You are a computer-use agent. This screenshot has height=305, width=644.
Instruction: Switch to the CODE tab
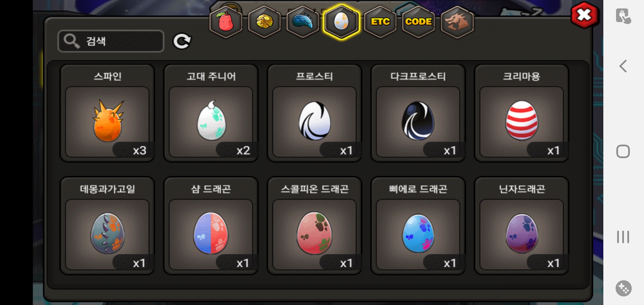[x=418, y=22]
